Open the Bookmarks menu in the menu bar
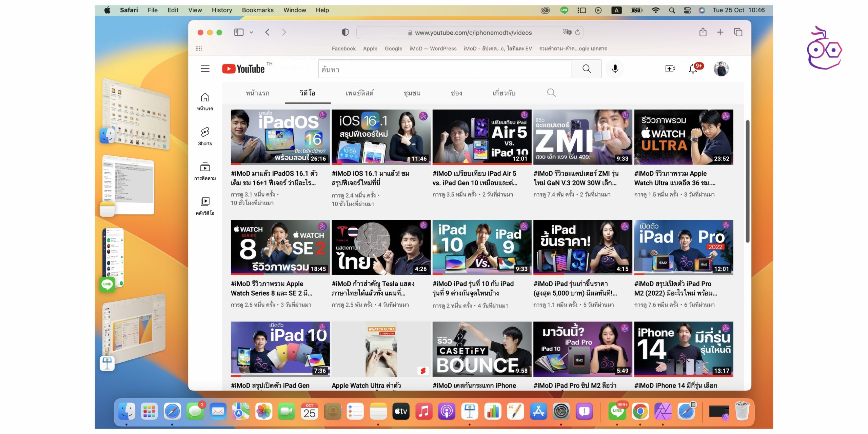The height and width of the screenshot is (434, 868). click(257, 10)
